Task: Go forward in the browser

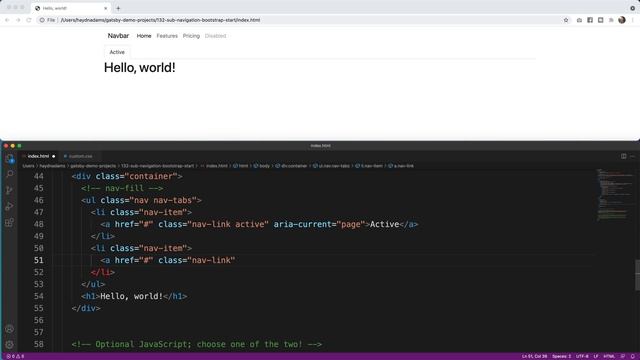Action: tap(18, 20)
